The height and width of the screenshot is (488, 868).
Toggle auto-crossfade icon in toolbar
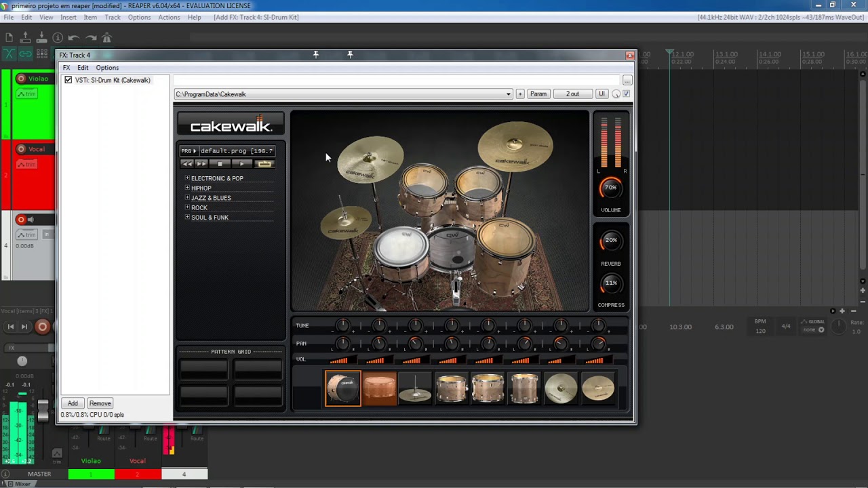coord(9,54)
